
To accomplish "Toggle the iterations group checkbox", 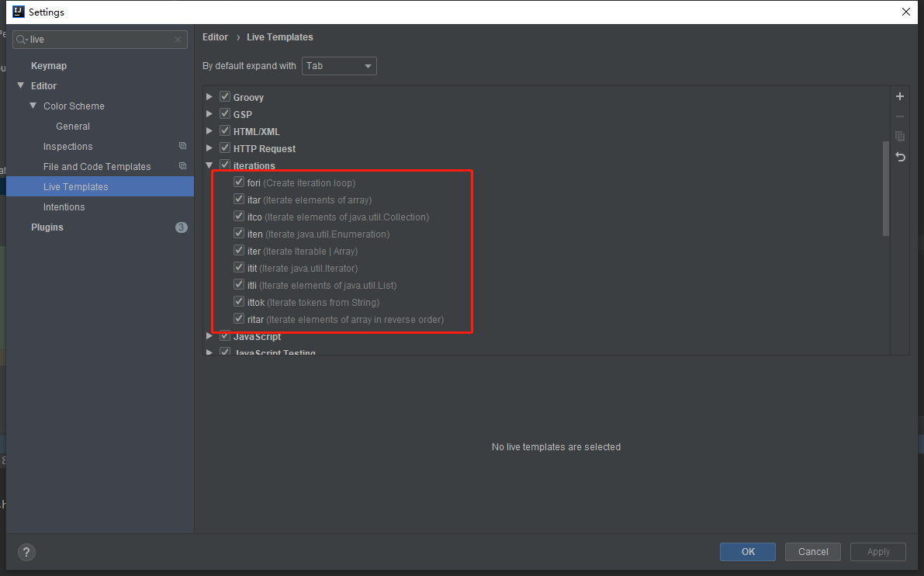I will coord(225,165).
